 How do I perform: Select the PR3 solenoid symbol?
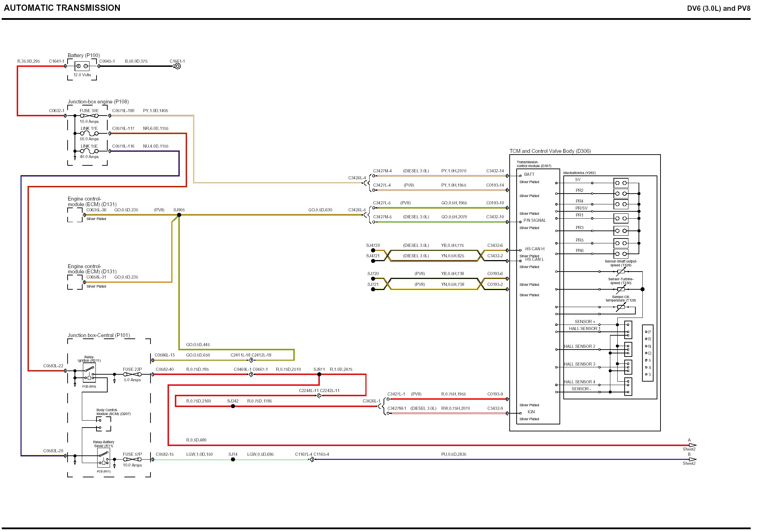(621, 231)
